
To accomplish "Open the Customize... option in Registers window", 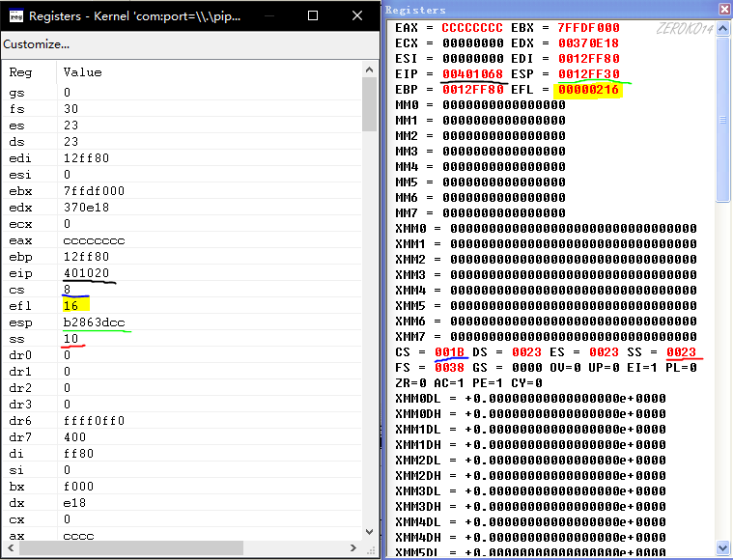I will [x=36, y=44].
